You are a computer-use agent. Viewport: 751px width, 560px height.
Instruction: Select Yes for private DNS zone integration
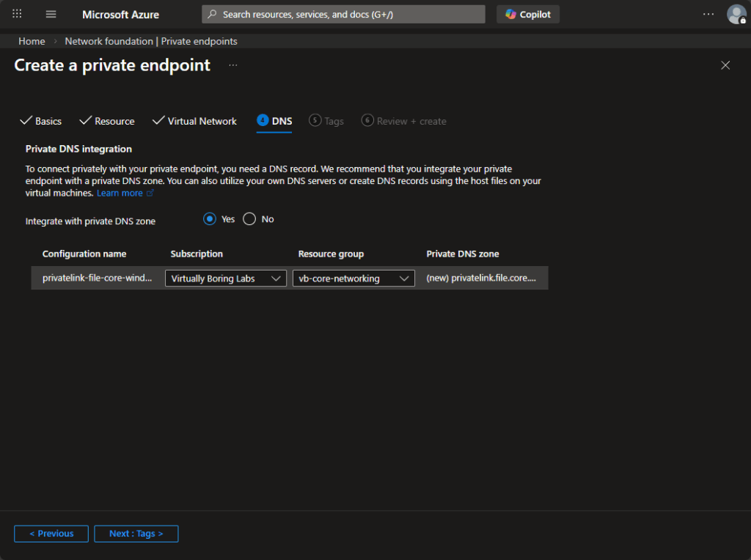[209, 218]
